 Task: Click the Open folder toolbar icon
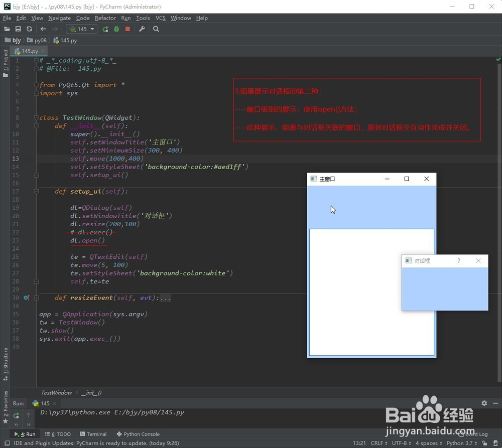point(7,29)
